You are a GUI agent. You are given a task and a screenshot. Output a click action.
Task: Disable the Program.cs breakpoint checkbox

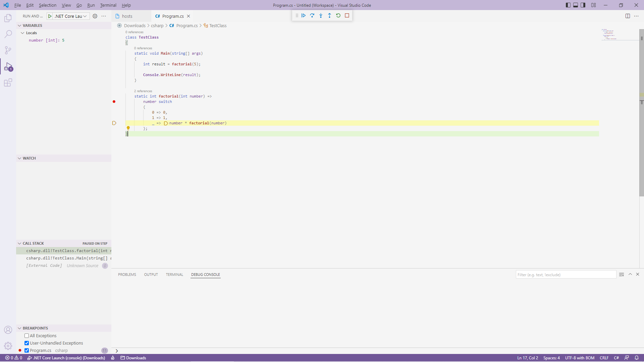(26, 350)
